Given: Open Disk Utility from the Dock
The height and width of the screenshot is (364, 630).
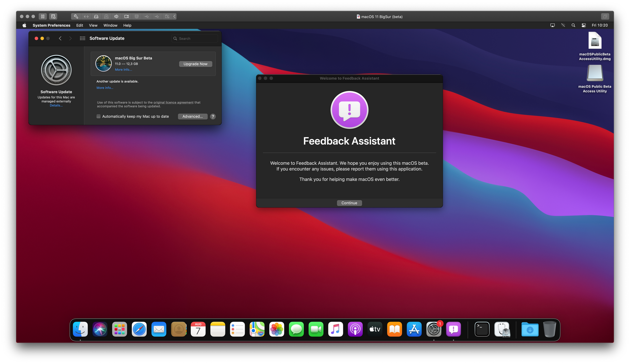Looking at the screenshot, I should pyautogui.click(x=502, y=329).
